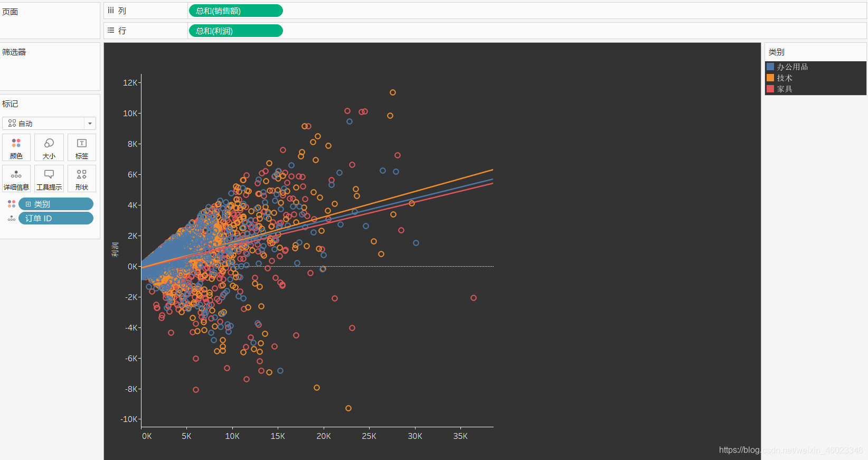Image resolution: width=868 pixels, height=460 pixels.
Task: Open the 详细信息 detail mark card
Action: point(16,179)
